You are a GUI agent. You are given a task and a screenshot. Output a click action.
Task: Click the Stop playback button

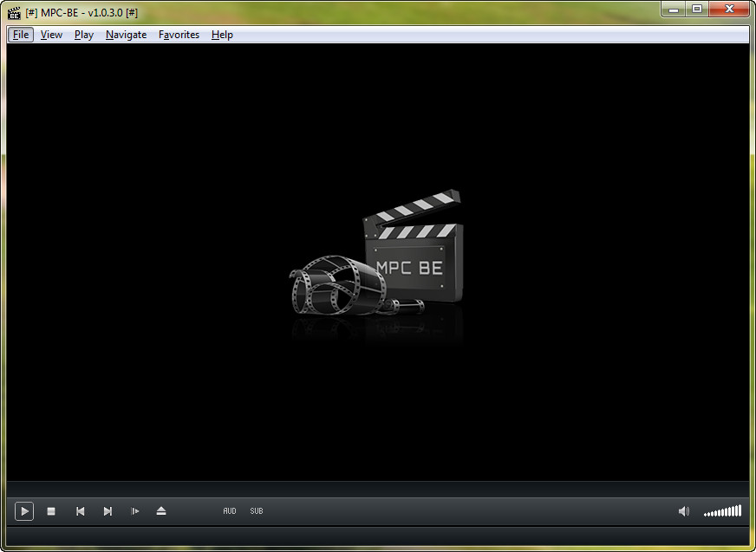51,511
